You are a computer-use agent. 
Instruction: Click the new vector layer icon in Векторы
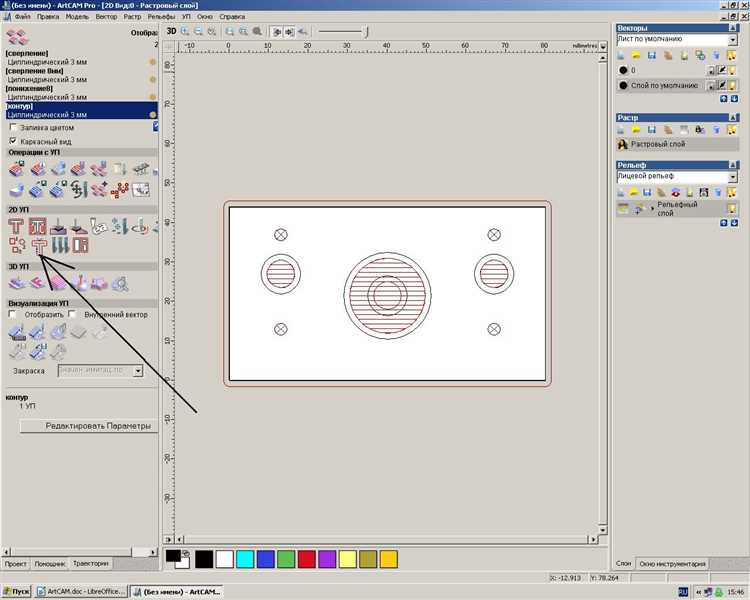pyautogui.click(x=620, y=56)
